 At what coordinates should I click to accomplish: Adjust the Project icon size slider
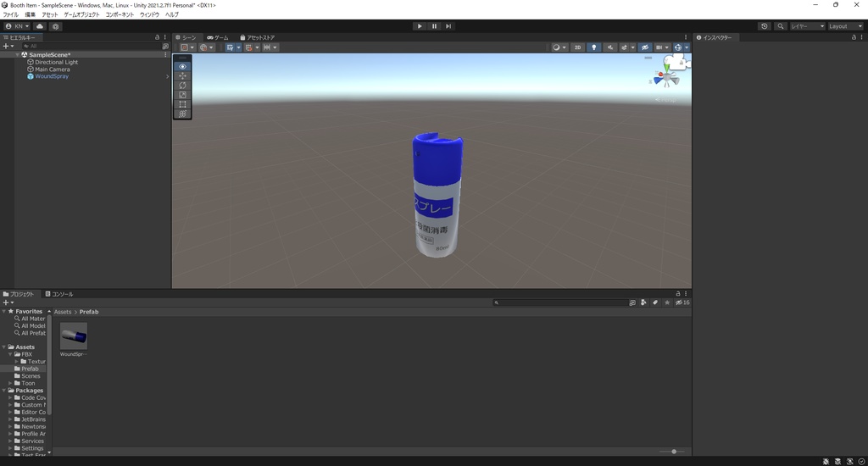(x=673, y=452)
